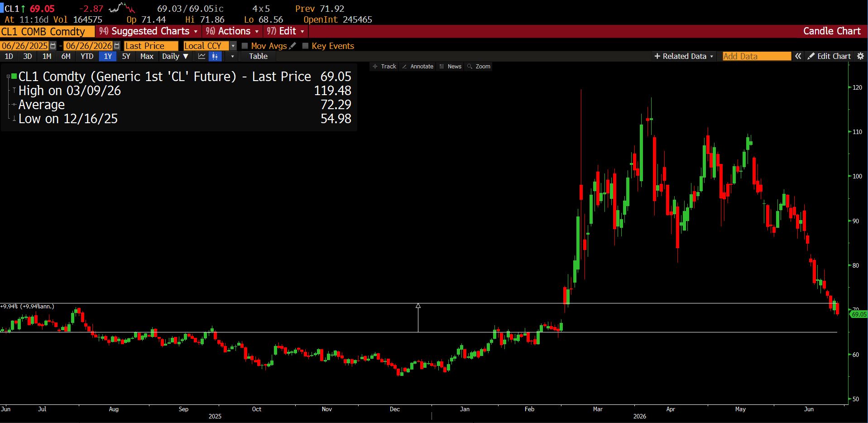Click the percent change measurement arrow marker
The height and width of the screenshot is (423, 868).
(418, 306)
